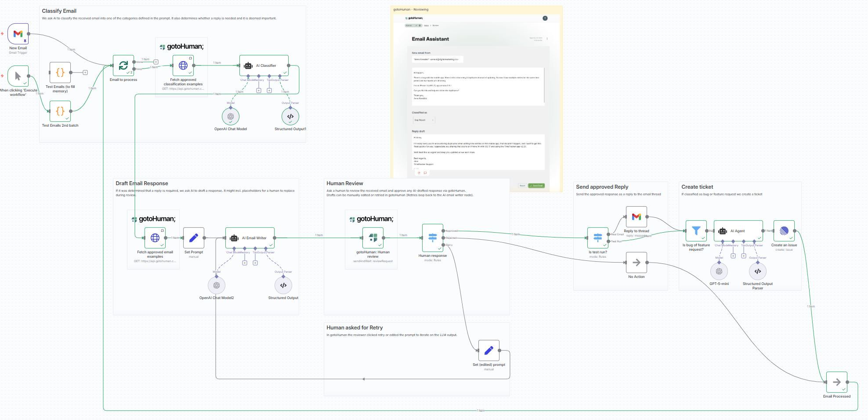The height and width of the screenshot is (420, 868).
Task: Open the New Email Gmail Trigger node
Action: 18,34
